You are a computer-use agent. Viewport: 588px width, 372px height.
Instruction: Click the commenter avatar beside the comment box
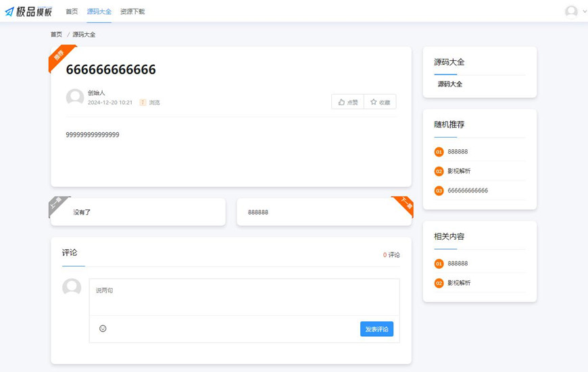point(72,287)
